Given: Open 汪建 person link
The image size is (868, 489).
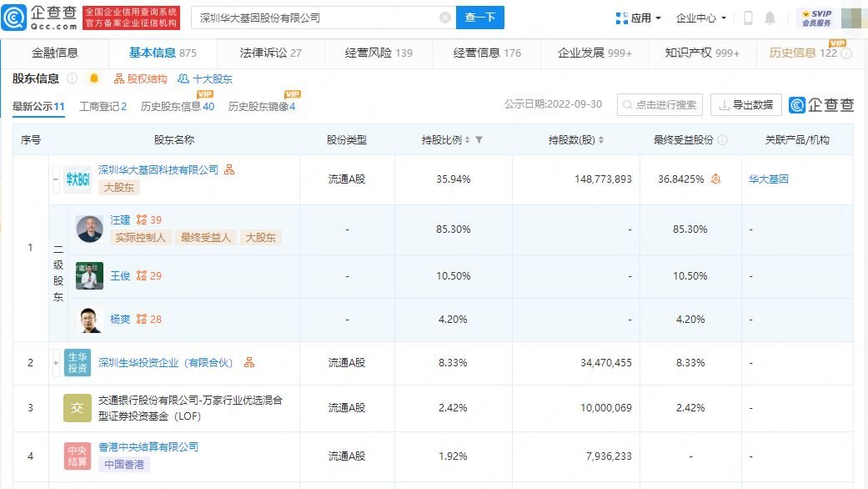Looking at the screenshot, I should tap(120, 219).
